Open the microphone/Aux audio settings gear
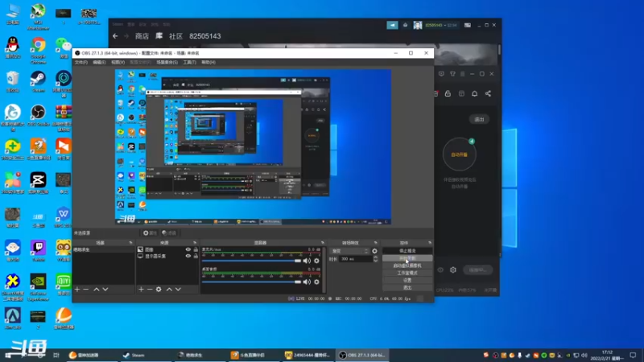 (316, 261)
